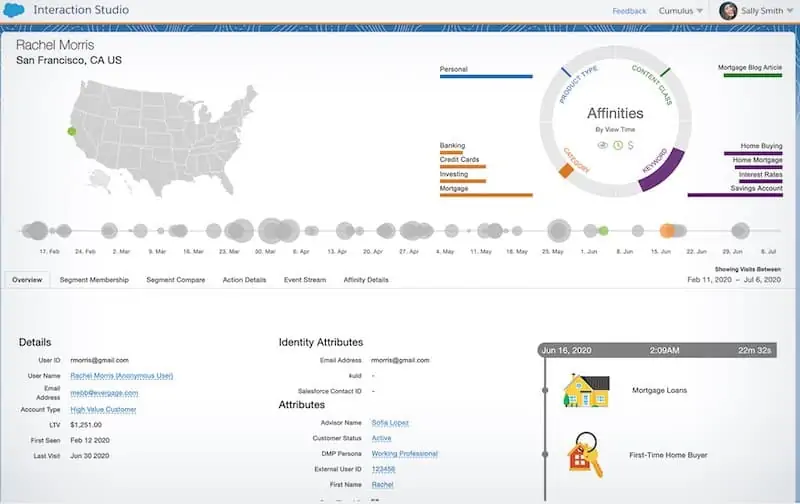Screen dimensions: 800x504
Task: Expand the Sally Smith user menu arrow
Action: click(x=790, y=11)
